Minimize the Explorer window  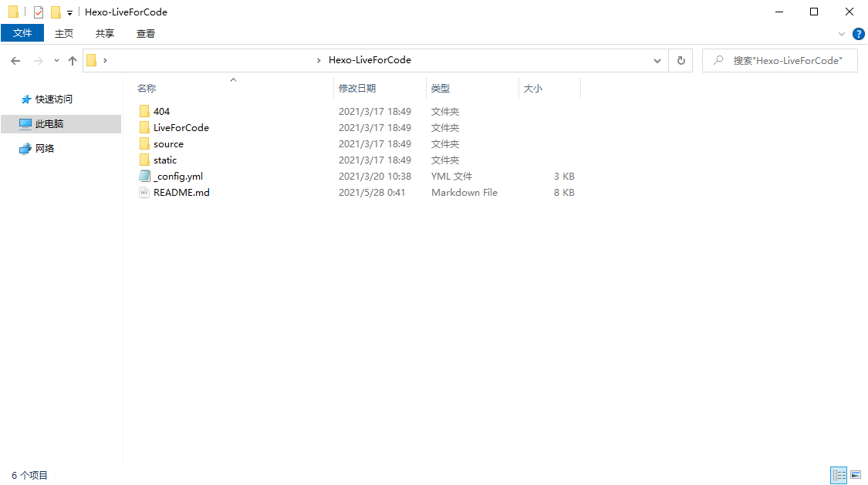779,12
